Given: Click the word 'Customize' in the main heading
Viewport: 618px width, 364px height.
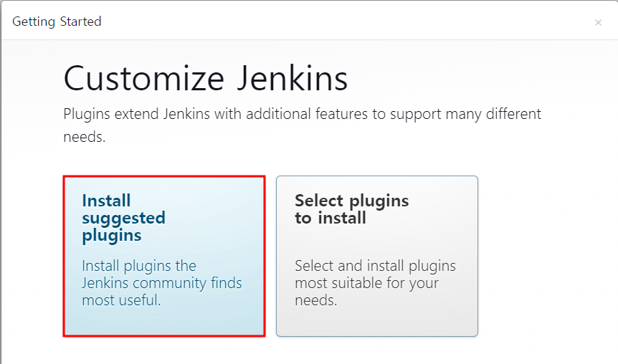Looking at the screenshot, I should point(144,79).
